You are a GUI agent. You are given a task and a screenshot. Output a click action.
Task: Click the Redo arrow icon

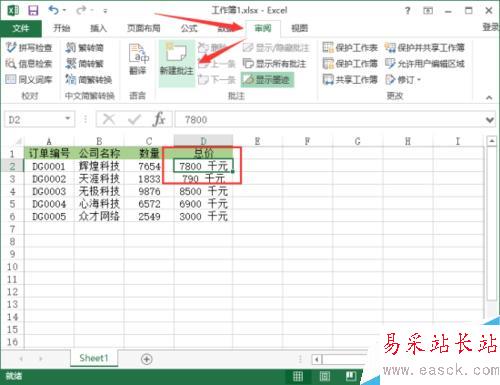[x=80, y=10]
